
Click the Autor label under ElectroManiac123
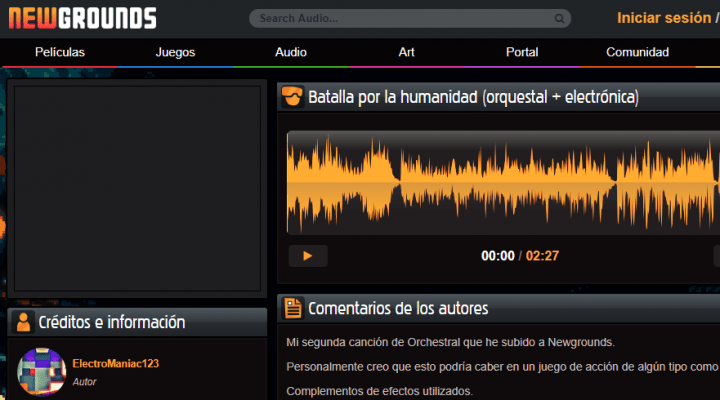pos(84,382)
